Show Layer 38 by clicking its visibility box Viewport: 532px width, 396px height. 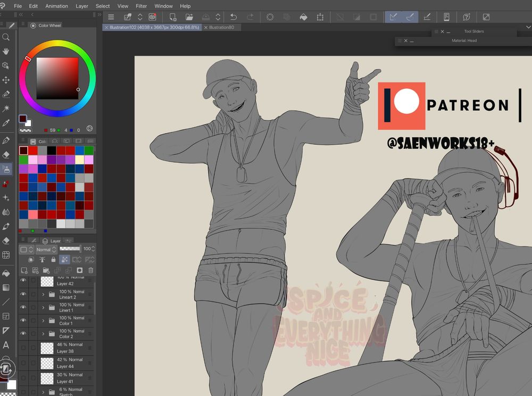point(23,348)
